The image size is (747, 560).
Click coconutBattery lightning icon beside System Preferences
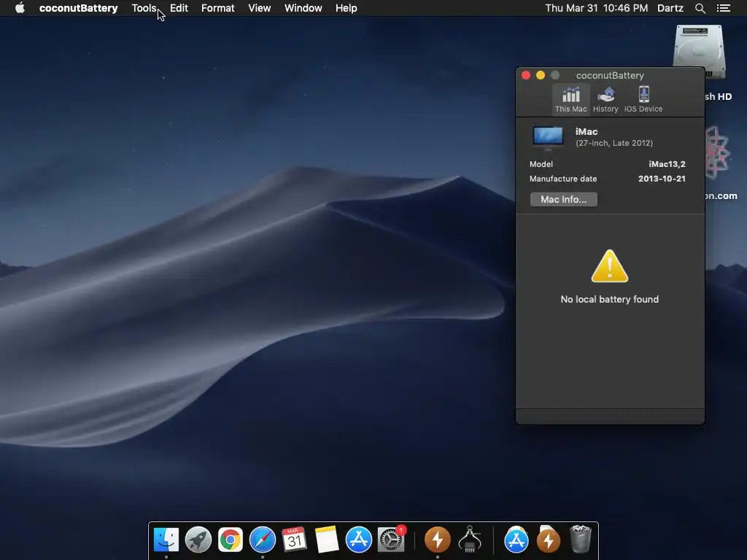(x=438, y=540)
